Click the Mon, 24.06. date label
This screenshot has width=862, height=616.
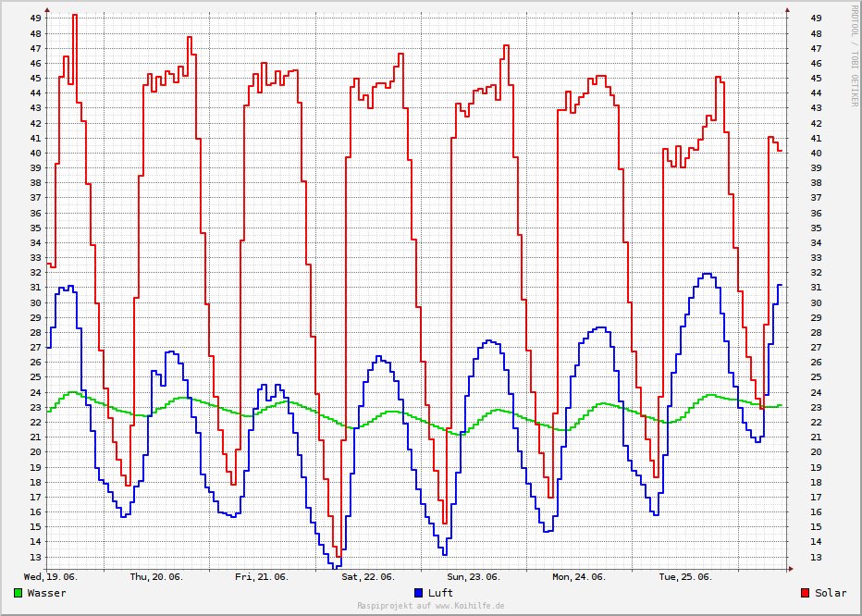[x=579, y=576]
